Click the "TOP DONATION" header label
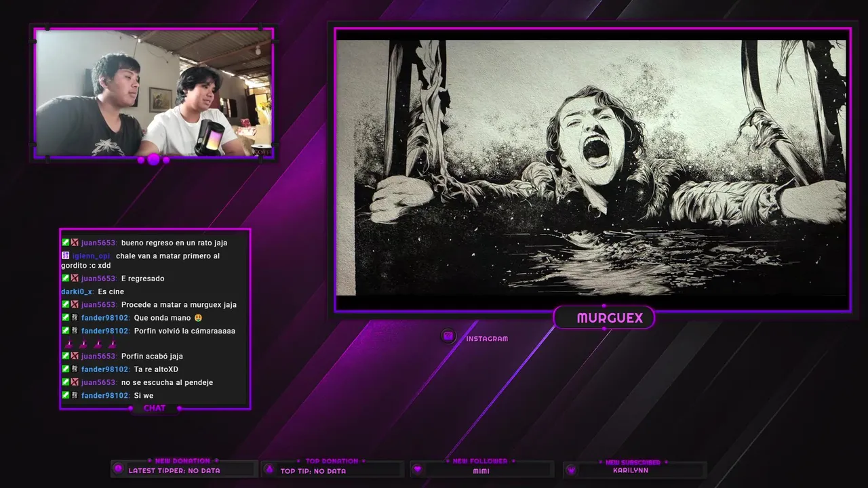 click(x=332, y=461)
